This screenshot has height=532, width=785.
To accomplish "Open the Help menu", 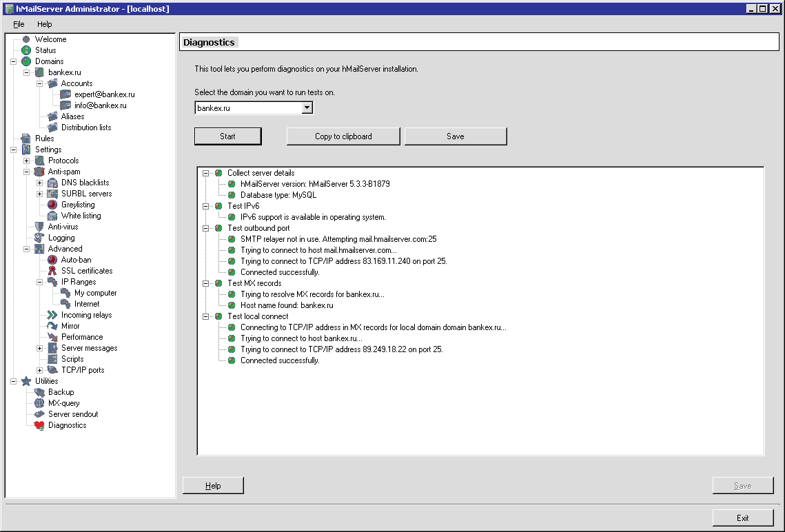I will 44,24.
